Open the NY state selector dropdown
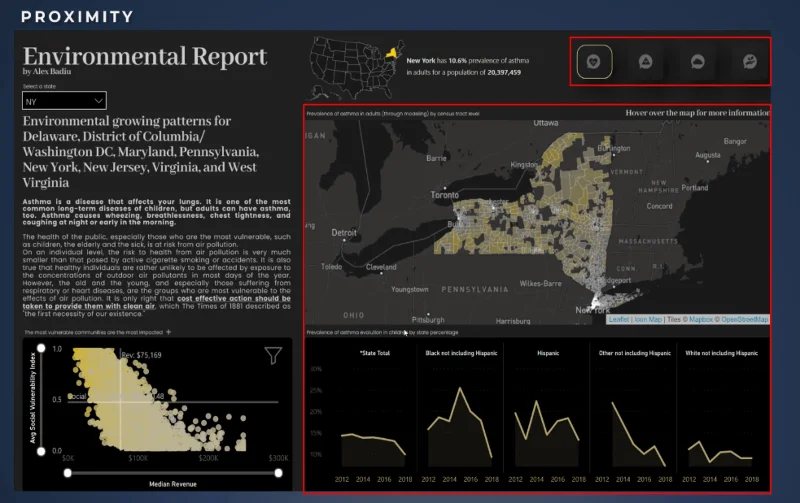The image size is (800, 503). pos(64,101)
